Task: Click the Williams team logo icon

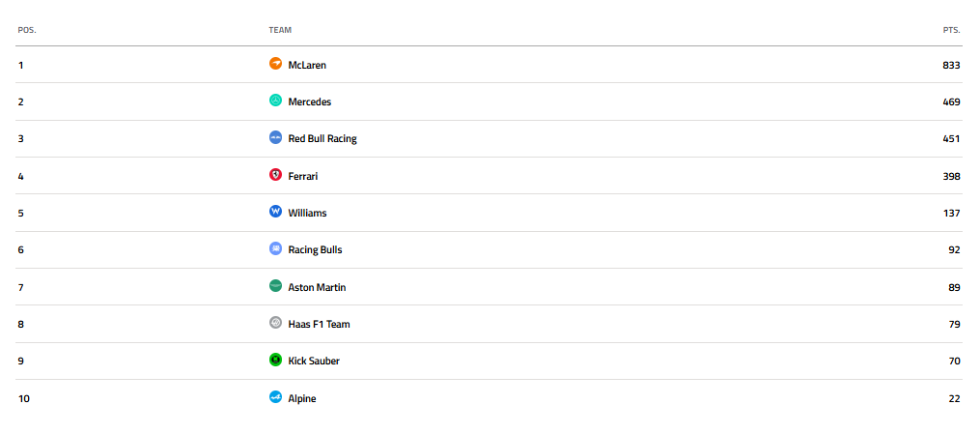Action: coord(275,212)
